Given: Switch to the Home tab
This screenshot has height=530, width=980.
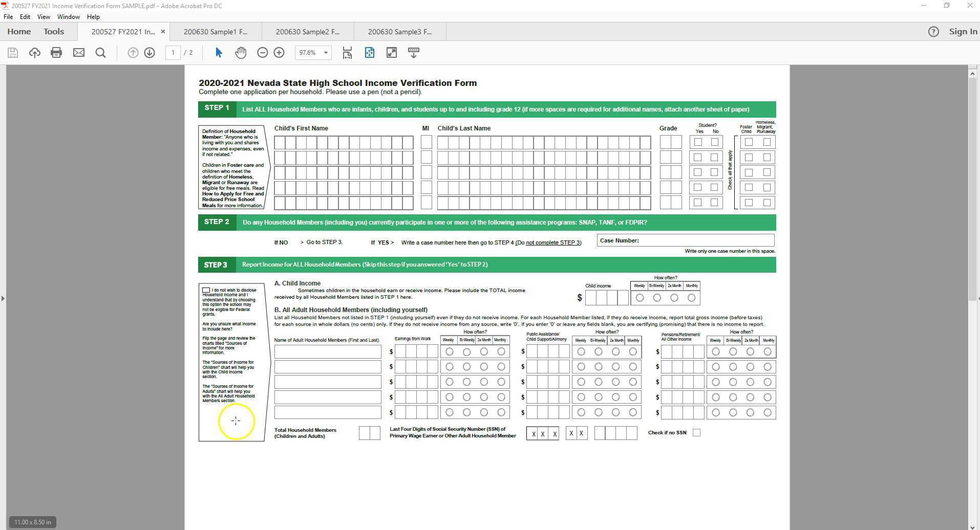Looking at the screenshot, I should tap(18, 31).
